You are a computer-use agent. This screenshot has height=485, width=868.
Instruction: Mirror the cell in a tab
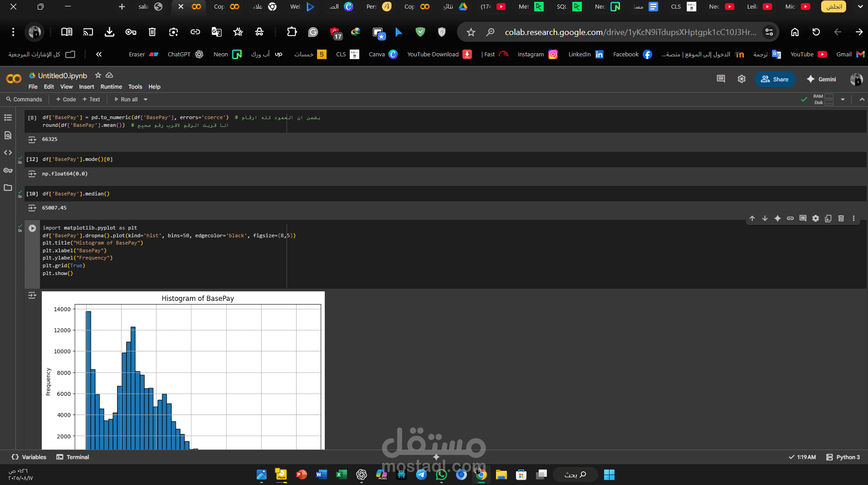pos(828,219)
